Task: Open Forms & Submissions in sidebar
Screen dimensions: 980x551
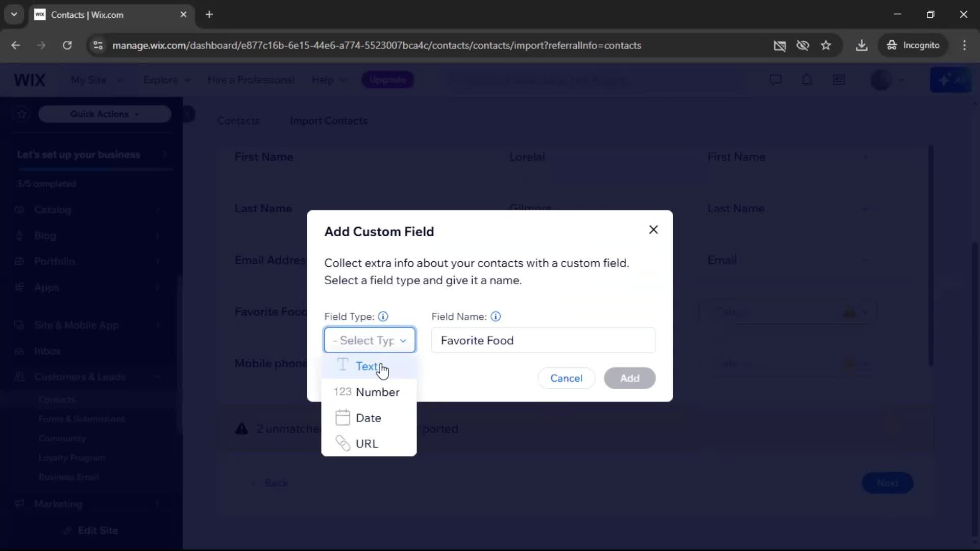Action: point(82,419)
